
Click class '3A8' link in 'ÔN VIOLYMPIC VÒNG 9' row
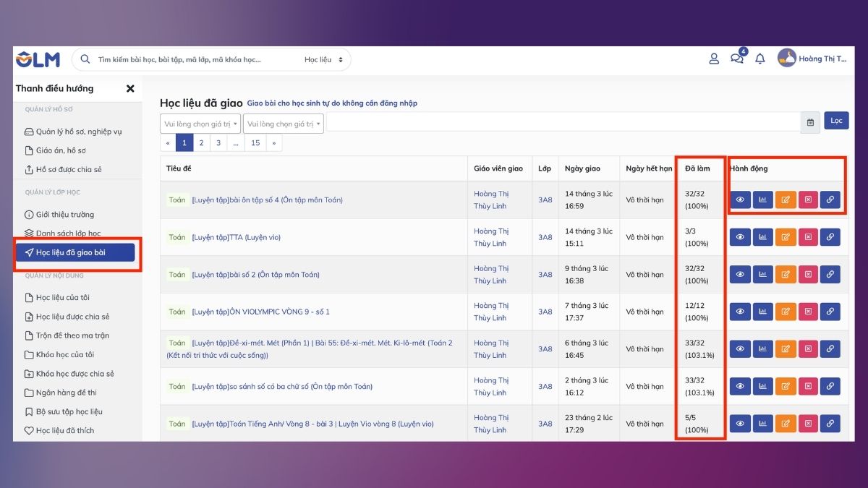tap(545, 312)
